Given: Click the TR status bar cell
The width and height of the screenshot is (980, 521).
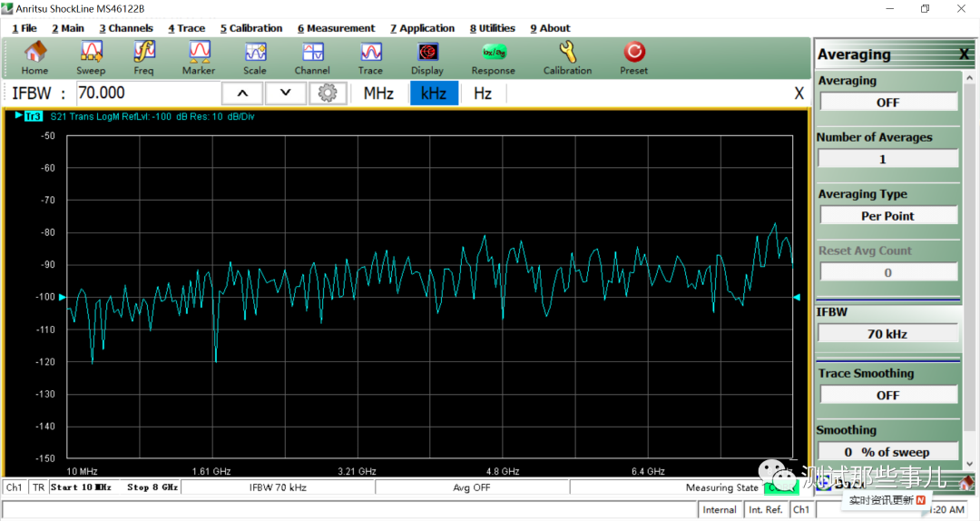Looking at the screenshot, I should pos(39,487).
